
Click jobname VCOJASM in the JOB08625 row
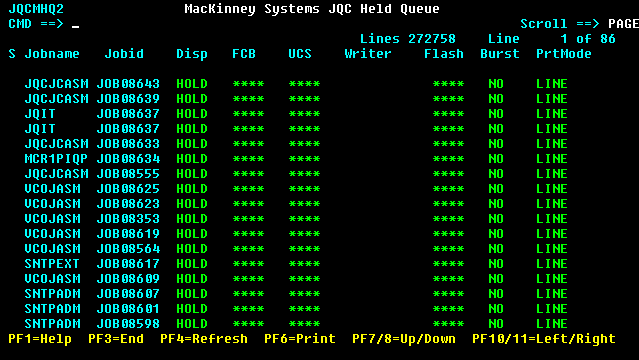pos(52,189)
